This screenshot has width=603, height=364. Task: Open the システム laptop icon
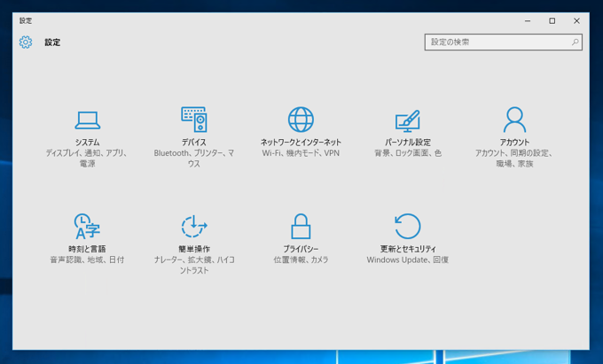tap(87, 120)
